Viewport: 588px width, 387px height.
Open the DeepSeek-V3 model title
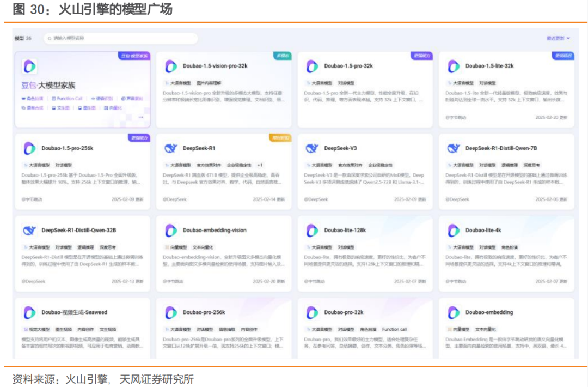pyautogui.click(x=340, y=148)
